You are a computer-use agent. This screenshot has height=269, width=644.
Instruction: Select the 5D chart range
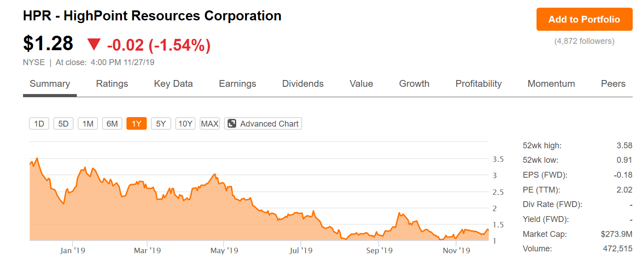tap(64, 123)
